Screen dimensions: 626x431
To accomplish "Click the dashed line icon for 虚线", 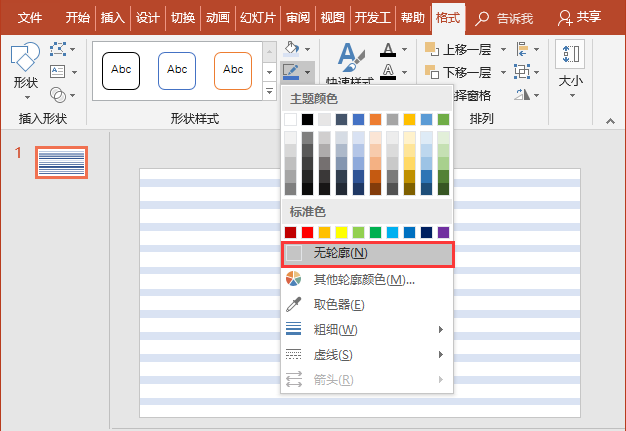I will tap(293, 354).
